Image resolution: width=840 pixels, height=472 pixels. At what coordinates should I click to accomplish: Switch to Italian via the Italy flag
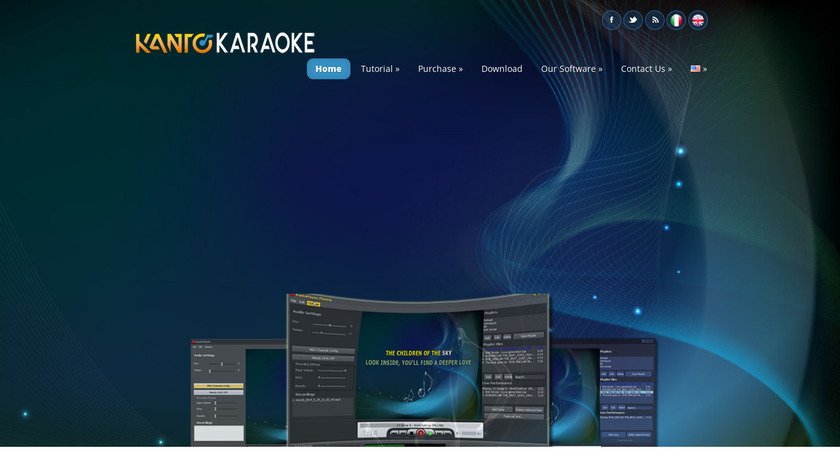click(x=676, y=20)
